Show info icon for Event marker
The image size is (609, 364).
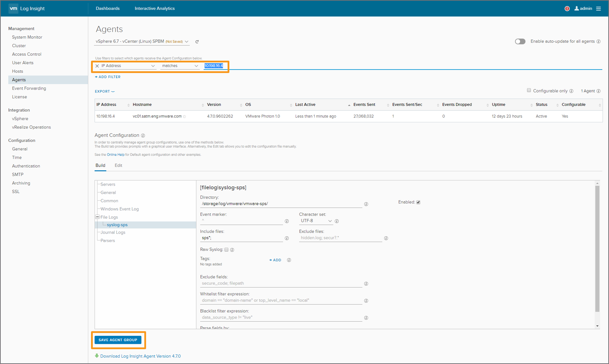287,221
